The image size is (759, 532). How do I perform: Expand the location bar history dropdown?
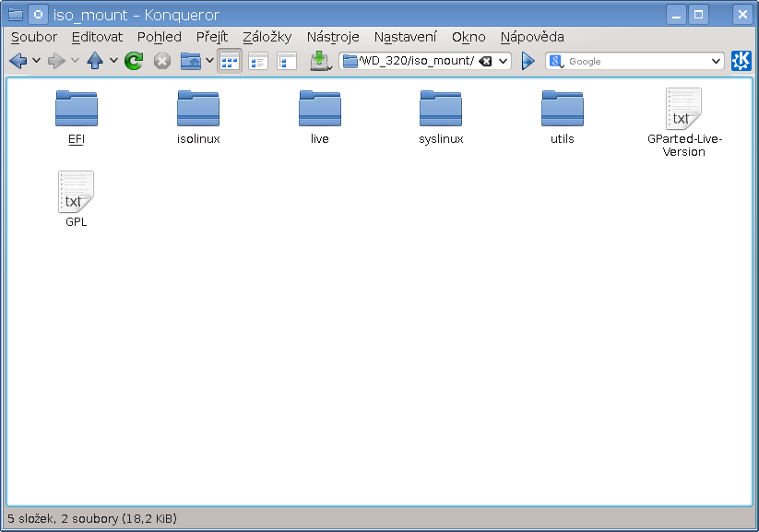point(503,61)
